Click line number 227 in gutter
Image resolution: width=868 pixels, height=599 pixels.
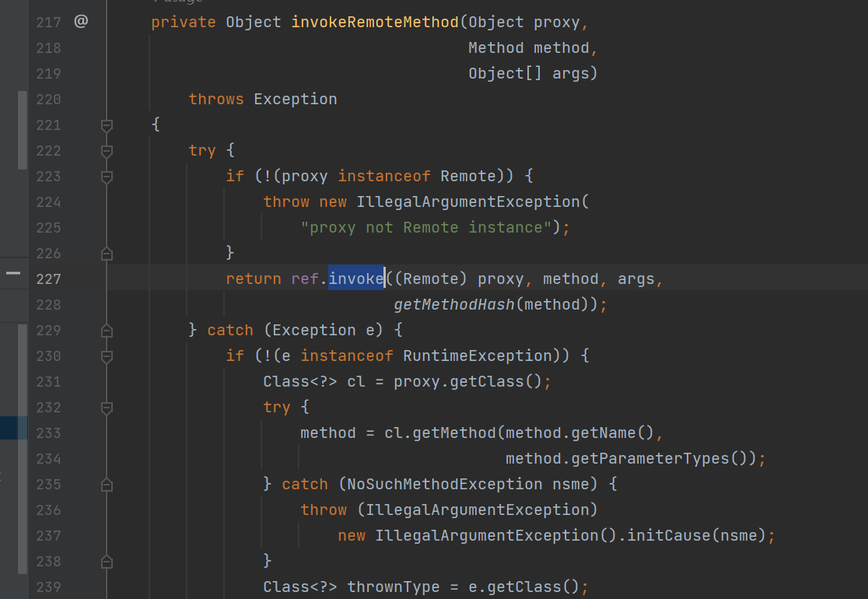coord(48,279)
